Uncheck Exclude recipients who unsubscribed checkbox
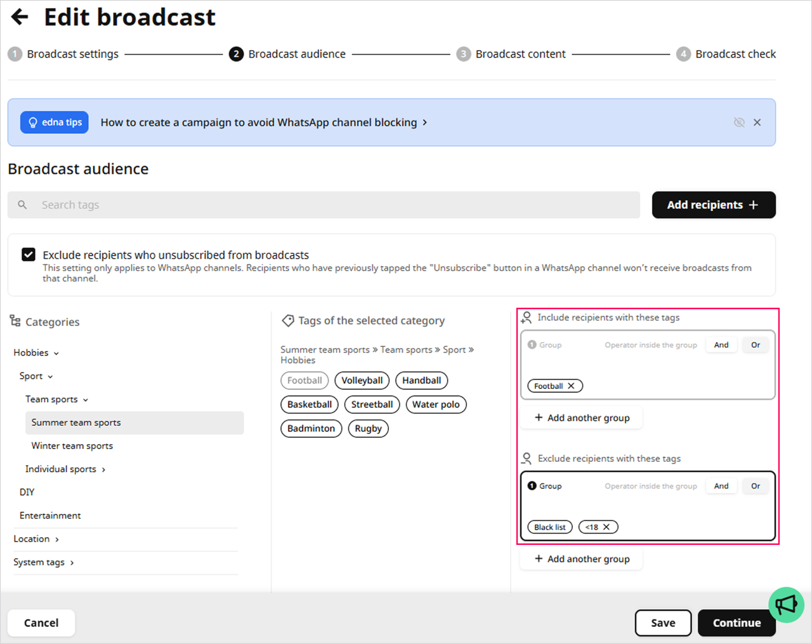This screenshot has height=644, width=812. coord(29,254)
